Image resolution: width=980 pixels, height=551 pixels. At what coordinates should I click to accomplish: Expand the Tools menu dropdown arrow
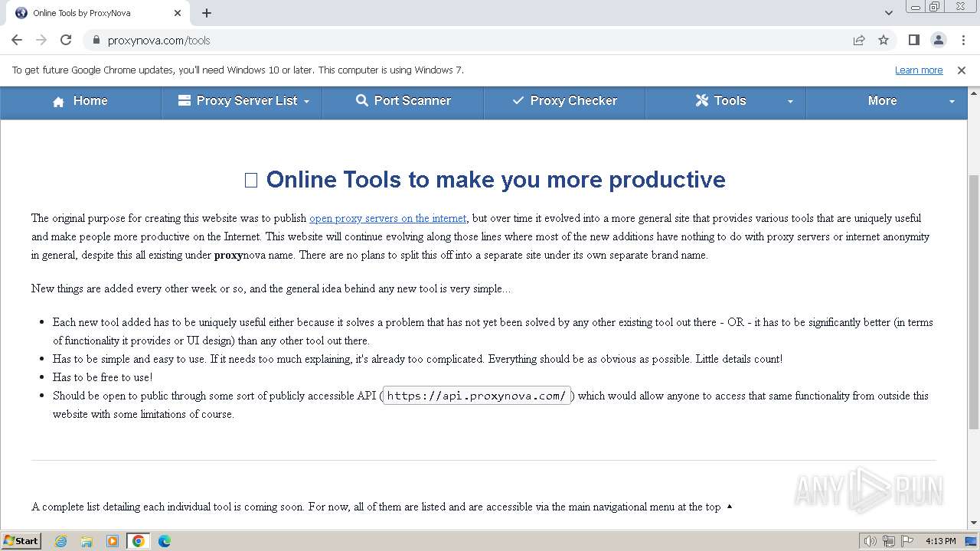tap(790, 102)
